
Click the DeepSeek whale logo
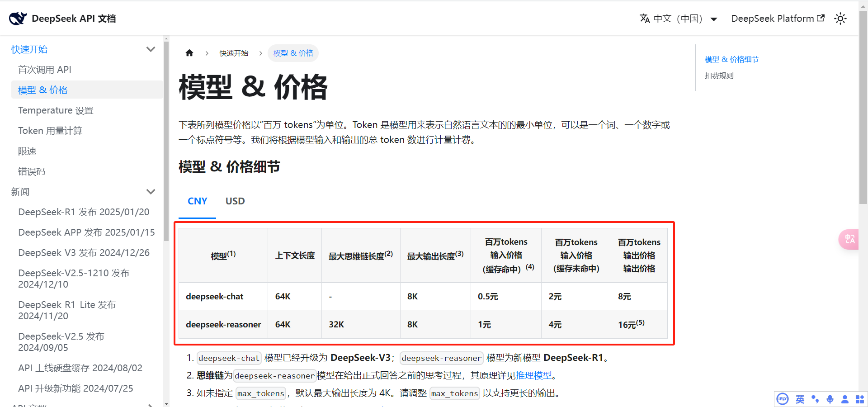coord(18,19)
